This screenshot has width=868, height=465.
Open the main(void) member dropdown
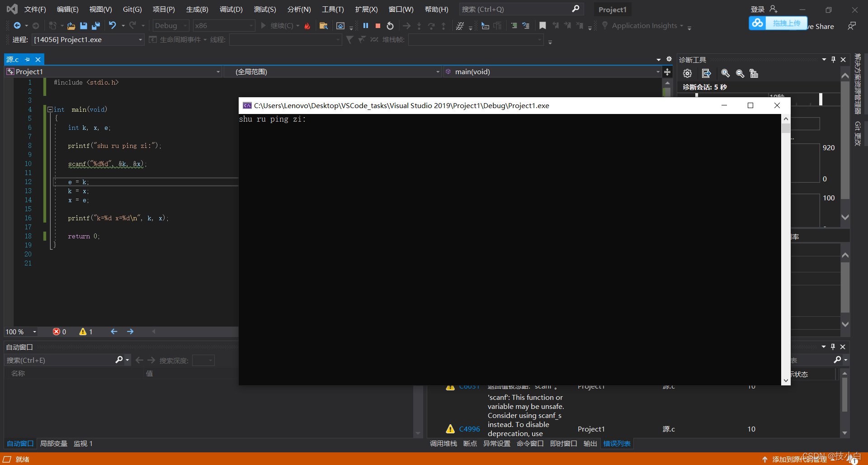tap(552, 72)
